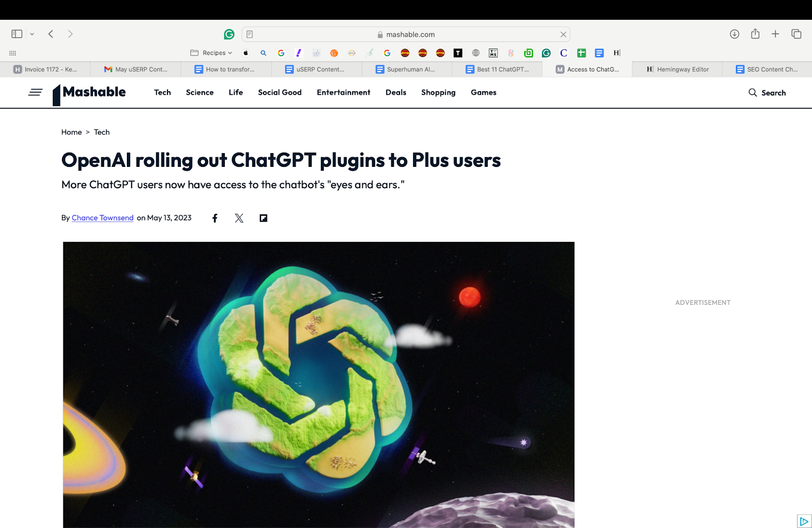The height and width of the screenshot is (528, 812).
Task: Open the TMS bookmark icon
Action: click(x=493, y=53)
